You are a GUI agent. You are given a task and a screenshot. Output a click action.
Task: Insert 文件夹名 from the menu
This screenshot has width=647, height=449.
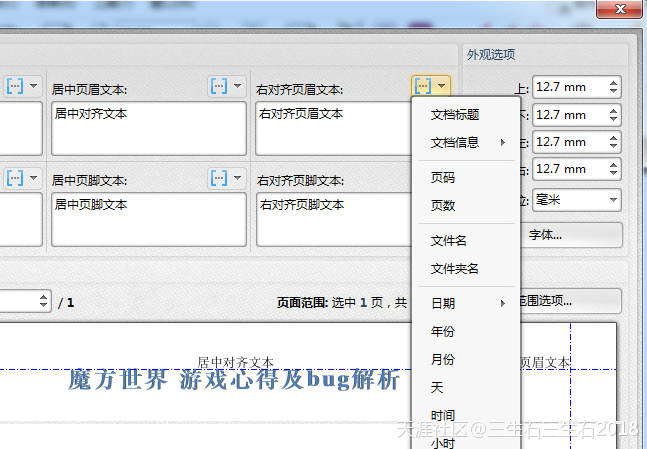(x=455, y=269)
